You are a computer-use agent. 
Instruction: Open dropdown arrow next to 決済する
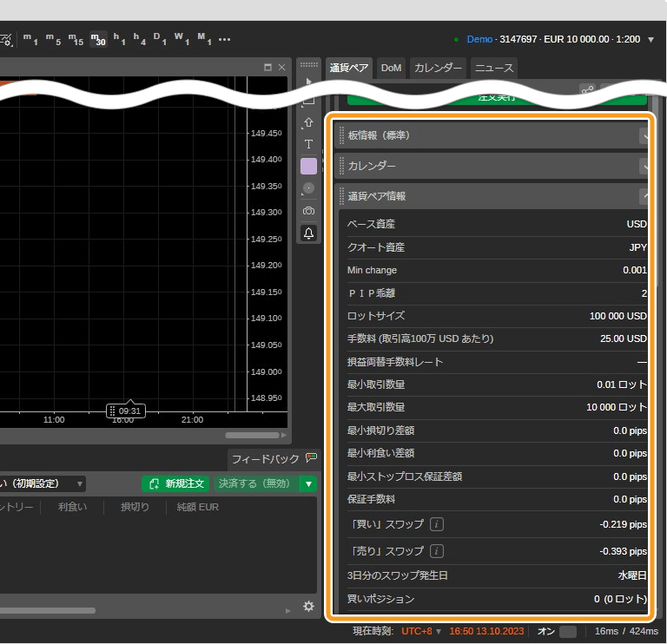309,483
